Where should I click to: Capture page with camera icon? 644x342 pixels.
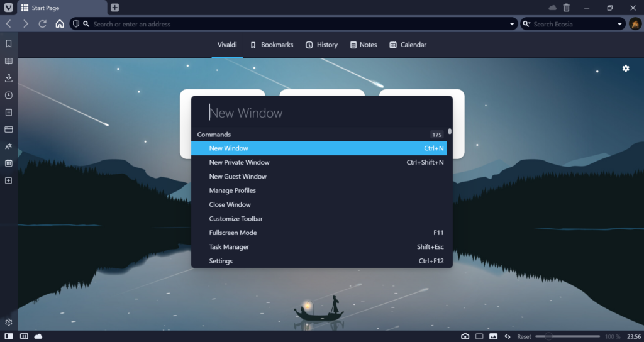tap(465, 336)
